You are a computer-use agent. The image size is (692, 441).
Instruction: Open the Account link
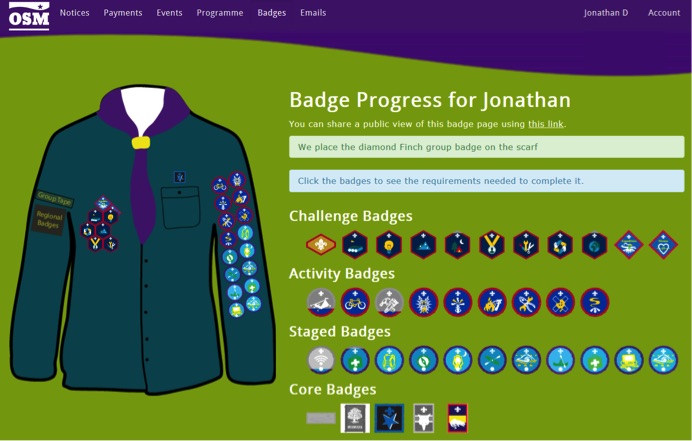(664, 13)
